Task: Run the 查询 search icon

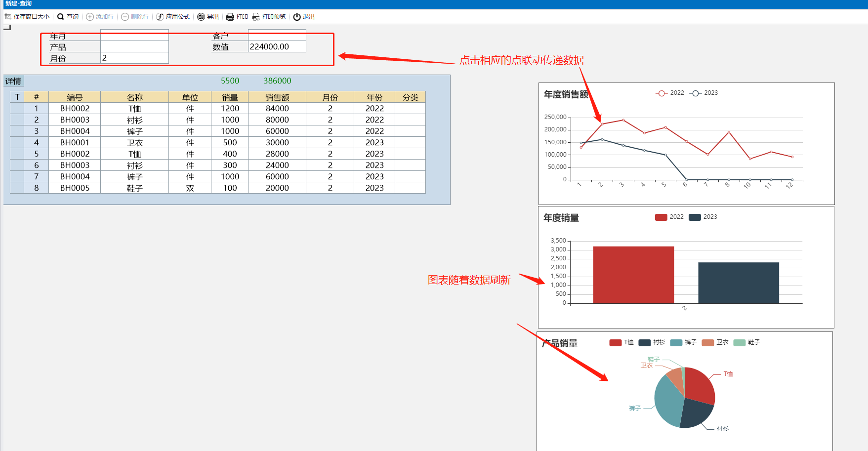Action: point(61,17)
